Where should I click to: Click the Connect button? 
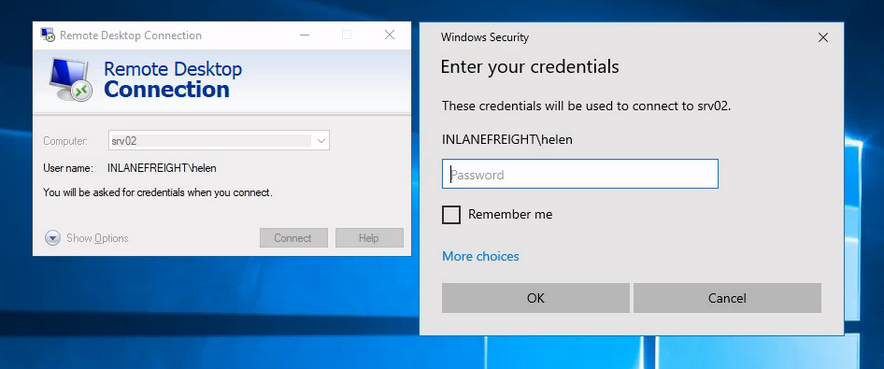(x=293, y=238)
